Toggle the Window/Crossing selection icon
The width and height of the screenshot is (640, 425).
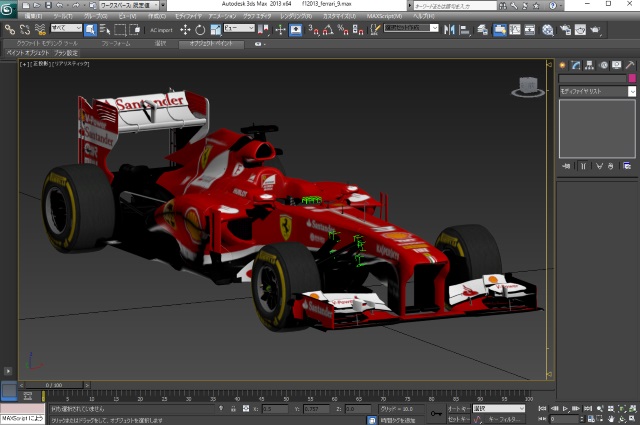135,30
